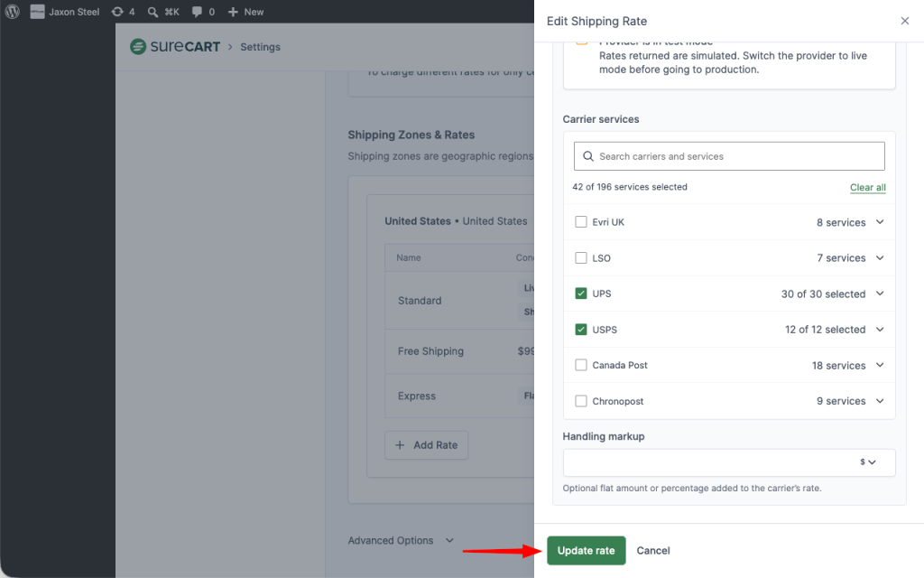Check the Canada Post carrier checkbox
This screenshot has height=578, width=924.
pos(581,365)
